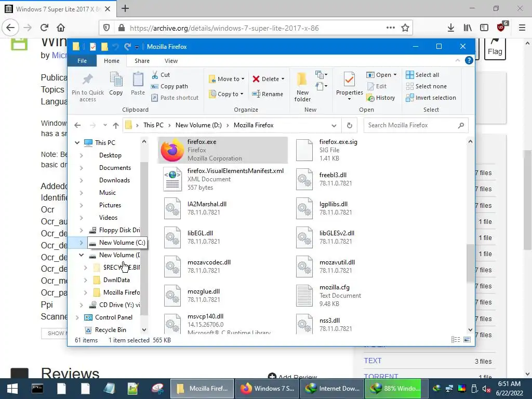Open the Open button dropdown arrow
This screenshot has width=532, height=399.
tap(395, 75)
